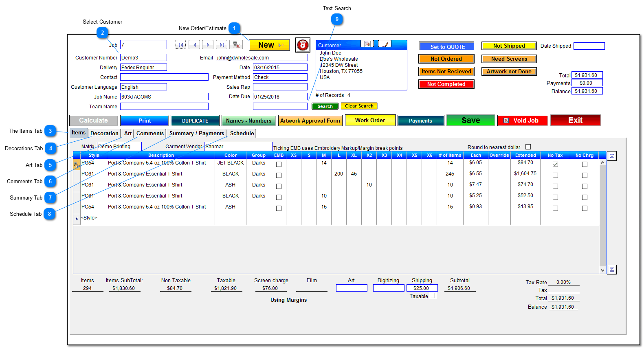
Task: Open the customer edit pencil icon
Action: tap(385, 44)
